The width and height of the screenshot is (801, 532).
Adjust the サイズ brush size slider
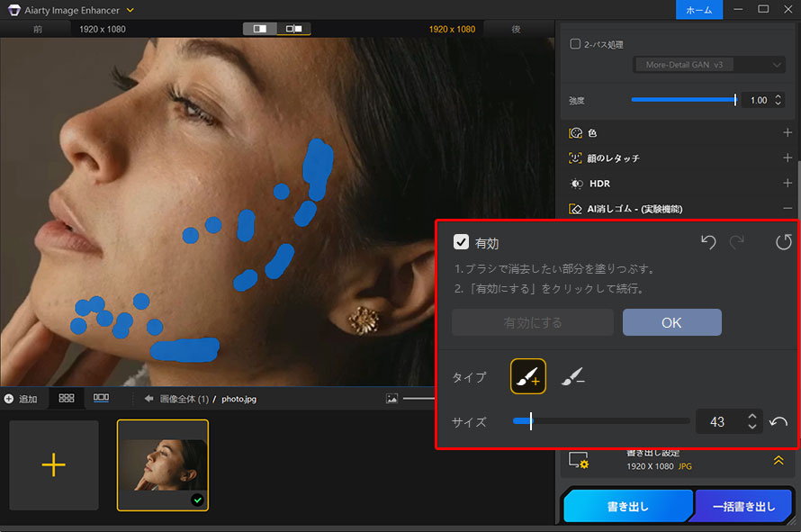(530, 420)
